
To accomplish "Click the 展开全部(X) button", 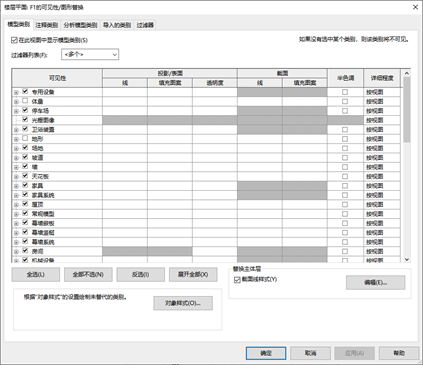I will [x=193, y=275].
